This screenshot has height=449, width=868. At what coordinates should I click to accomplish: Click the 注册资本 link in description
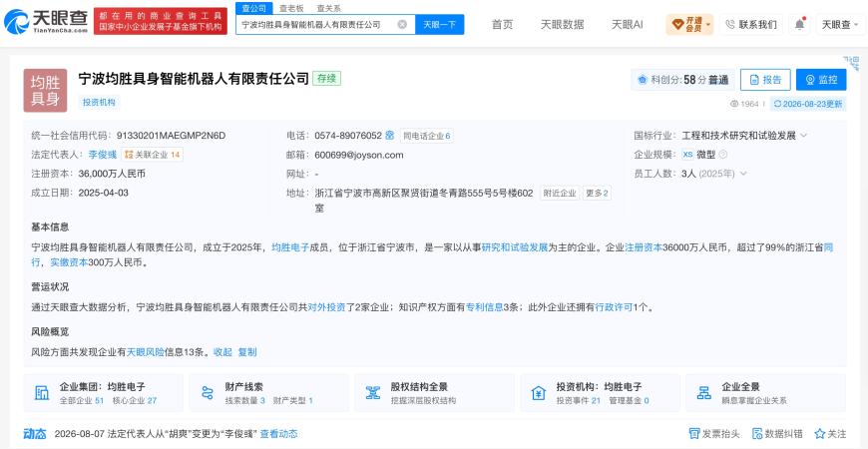pos(644,247)
